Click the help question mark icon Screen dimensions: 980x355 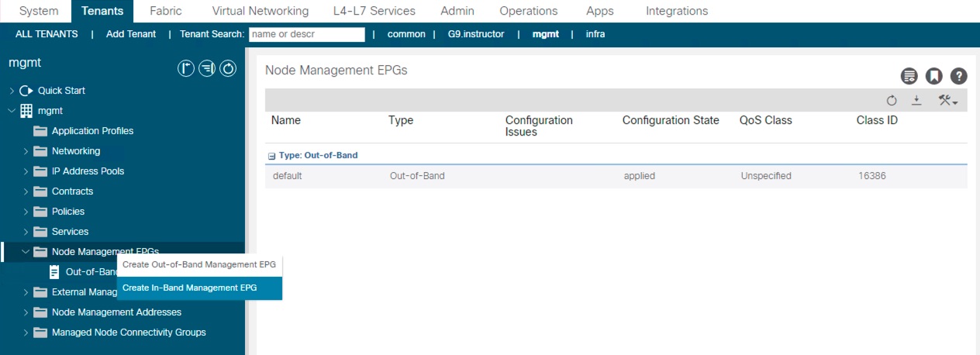959,76
